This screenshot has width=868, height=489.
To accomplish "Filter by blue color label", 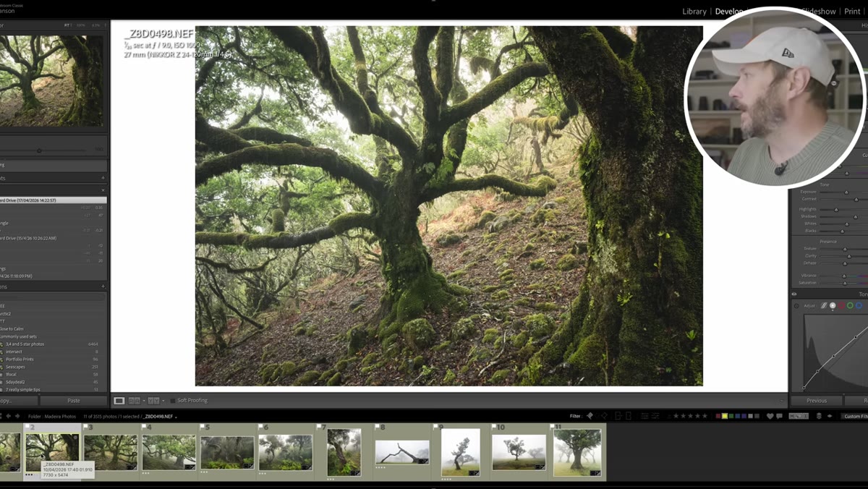I will pos(739,417).
